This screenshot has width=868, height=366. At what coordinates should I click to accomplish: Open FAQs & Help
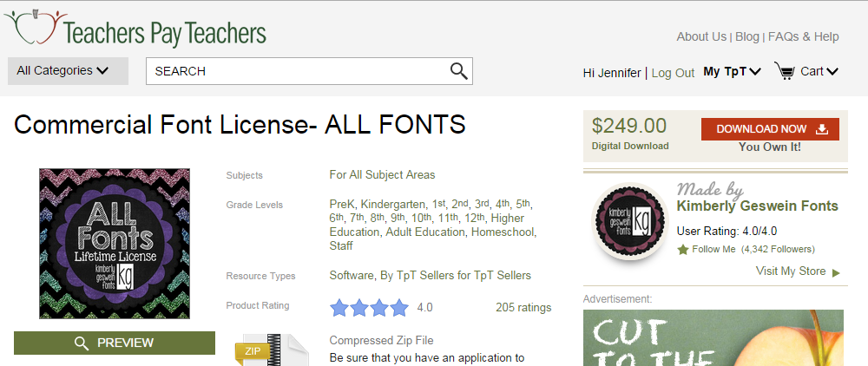coord(803,36)
